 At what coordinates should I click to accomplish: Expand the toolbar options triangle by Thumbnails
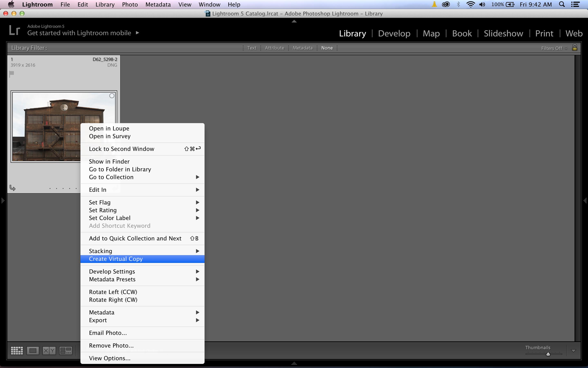click(573, 351)
